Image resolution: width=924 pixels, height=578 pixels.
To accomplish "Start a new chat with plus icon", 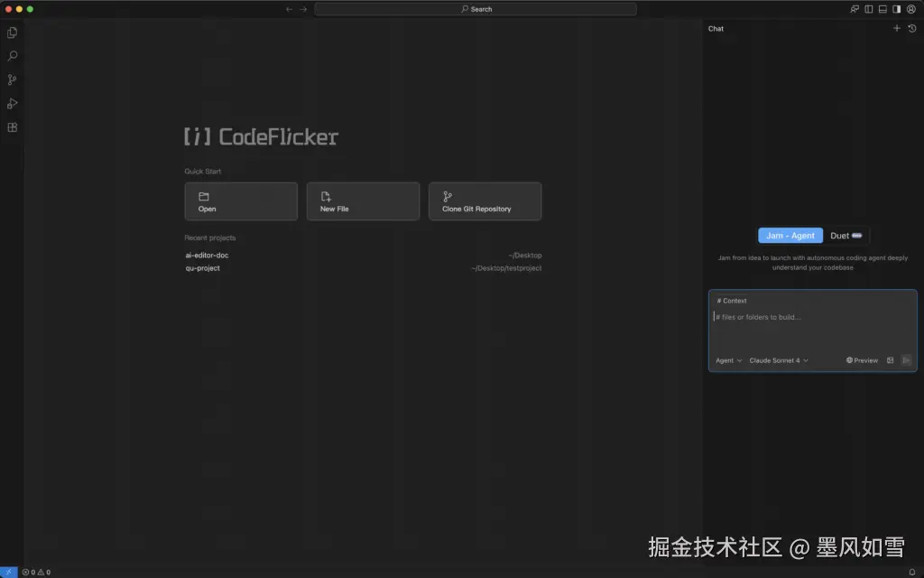I will click(x=896, y=28).
